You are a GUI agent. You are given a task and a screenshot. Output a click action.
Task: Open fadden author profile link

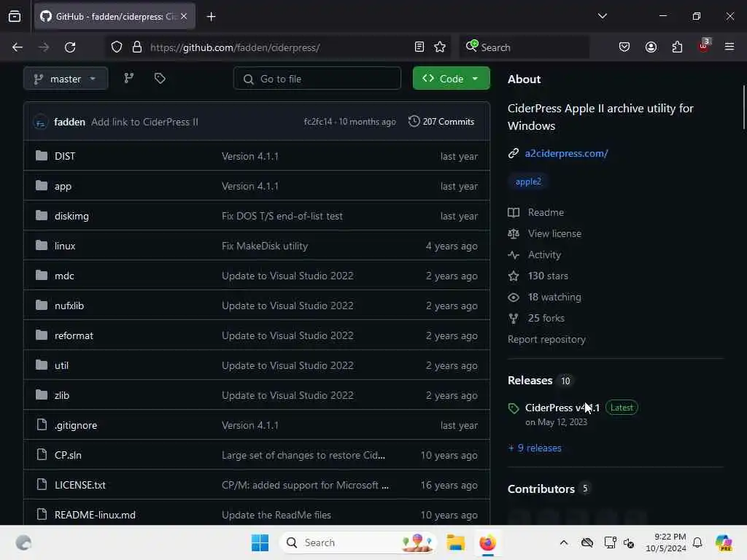point(69,122)
